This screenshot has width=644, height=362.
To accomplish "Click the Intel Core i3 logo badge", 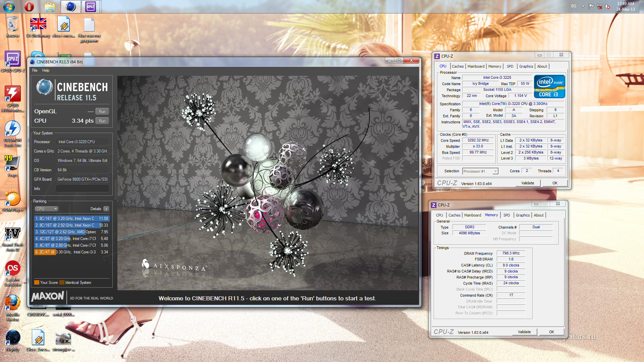I will click(x=549, y=86).
